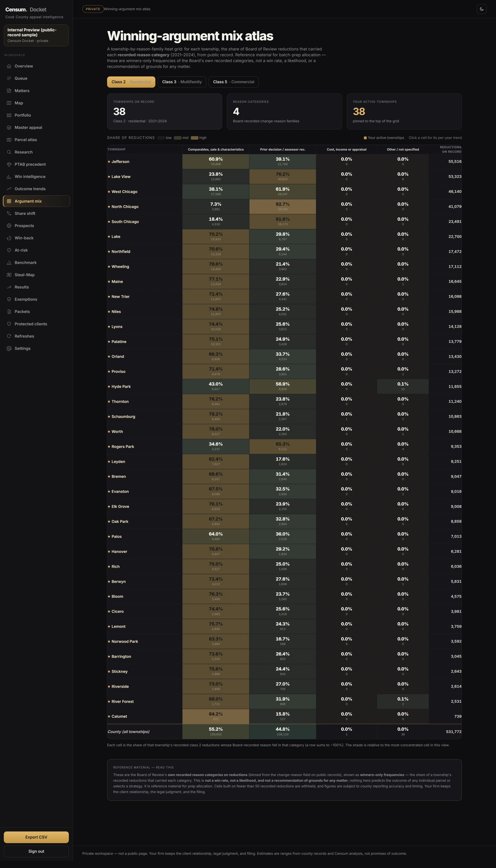Viewport: 496px width, 868px height.
Task: Click Townships on record 38 card
Action: tap(165, 112)
